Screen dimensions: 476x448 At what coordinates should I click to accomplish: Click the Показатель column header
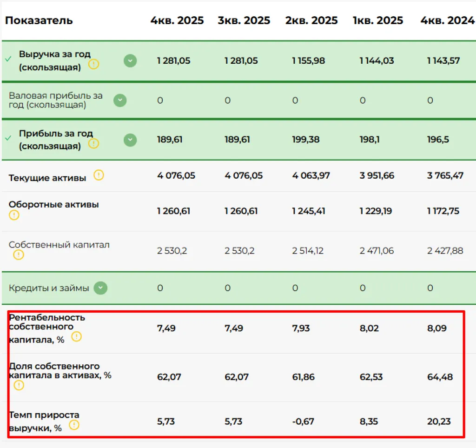pos(39,20)
